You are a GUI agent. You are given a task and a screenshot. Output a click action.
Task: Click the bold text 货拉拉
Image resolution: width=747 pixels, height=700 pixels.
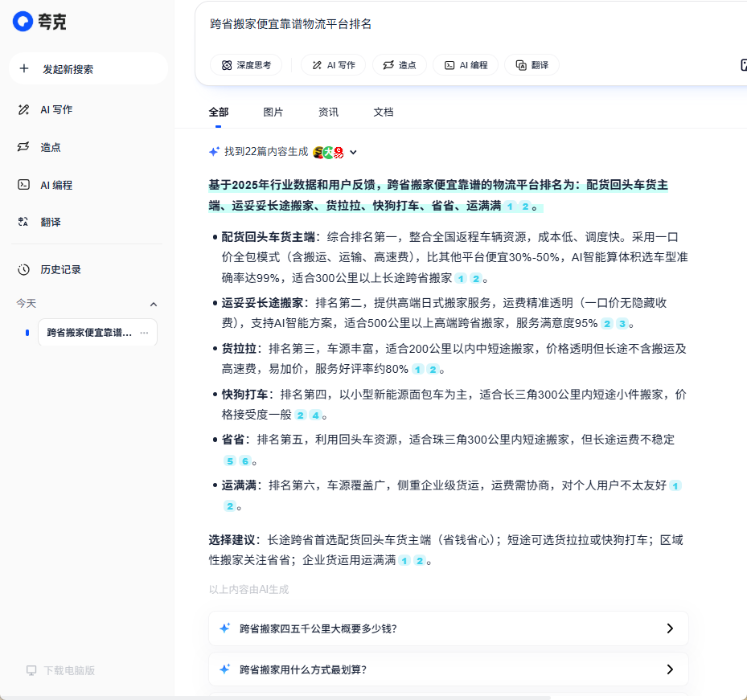[239, 349]
